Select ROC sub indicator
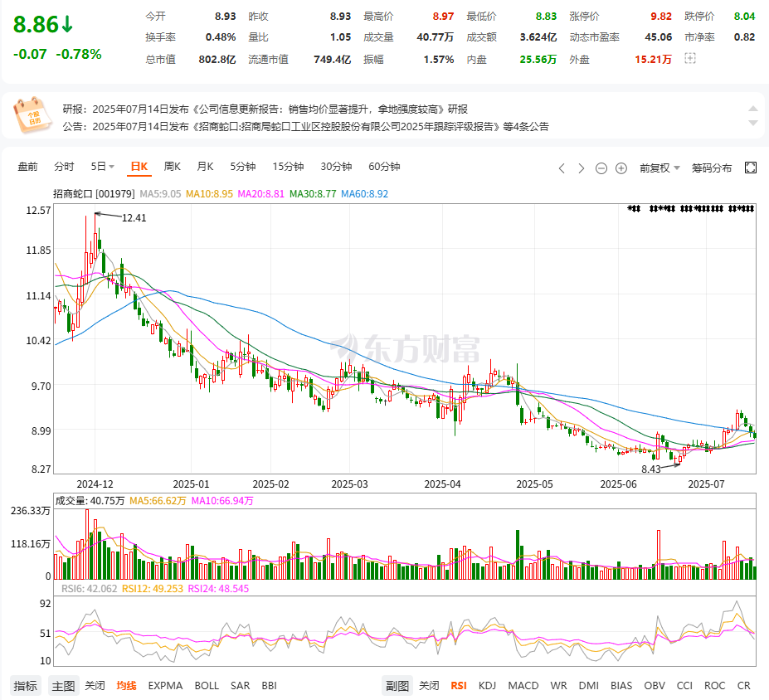The image size is (769, 700). click(x=714, y=685)
